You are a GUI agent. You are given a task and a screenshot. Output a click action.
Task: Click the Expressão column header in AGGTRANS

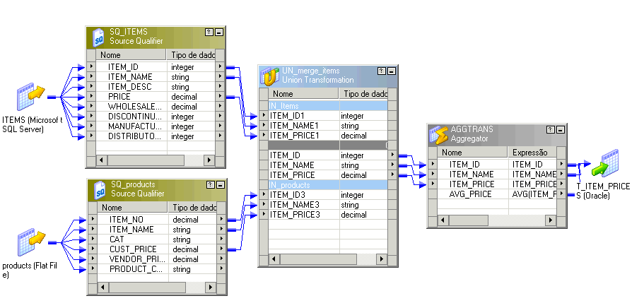[533, 152]
